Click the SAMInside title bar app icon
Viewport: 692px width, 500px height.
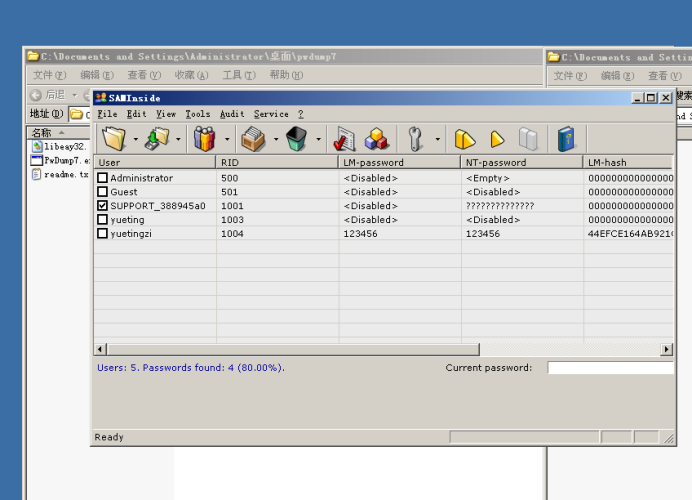pos(101,98)
